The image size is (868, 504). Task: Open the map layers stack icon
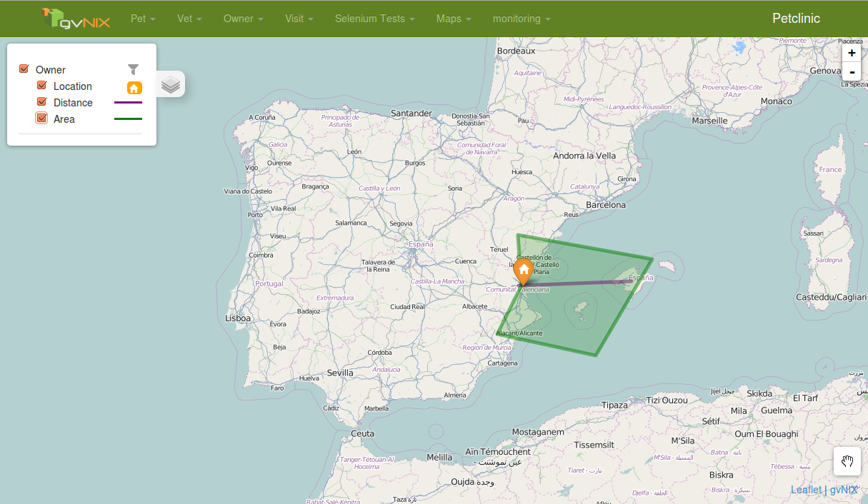tap(170, 85)
